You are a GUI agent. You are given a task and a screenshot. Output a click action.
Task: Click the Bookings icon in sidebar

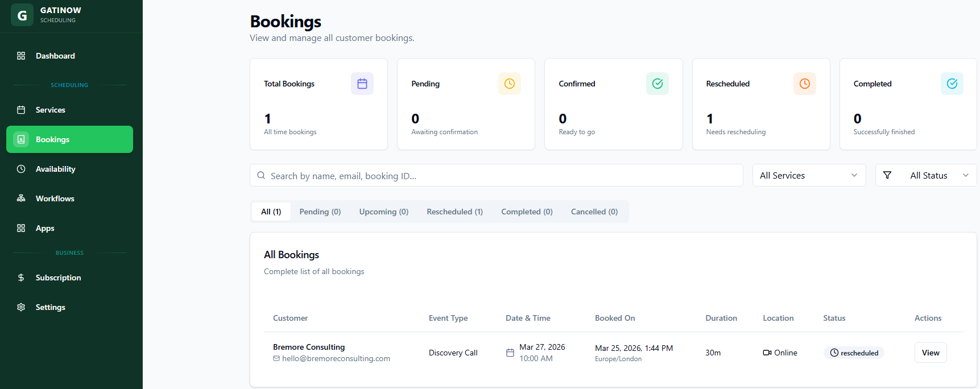21,139
